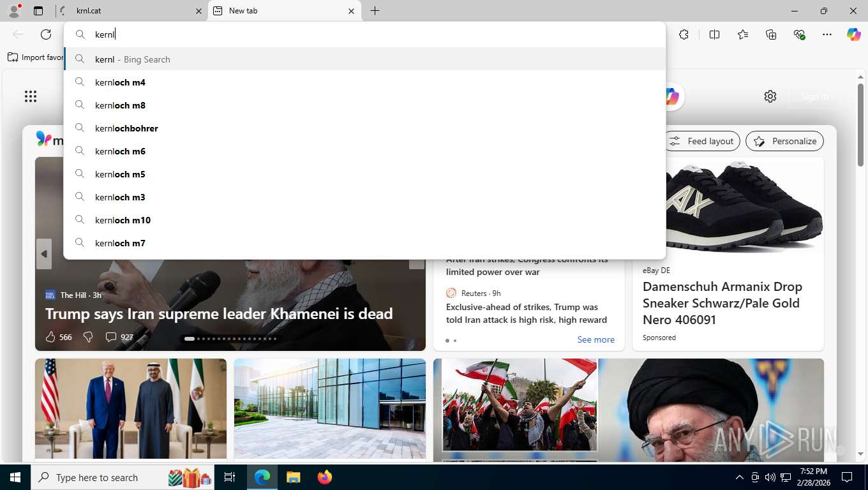Open the notification center icon
This screenshot has height=490, width=868.
coord(847,477)
